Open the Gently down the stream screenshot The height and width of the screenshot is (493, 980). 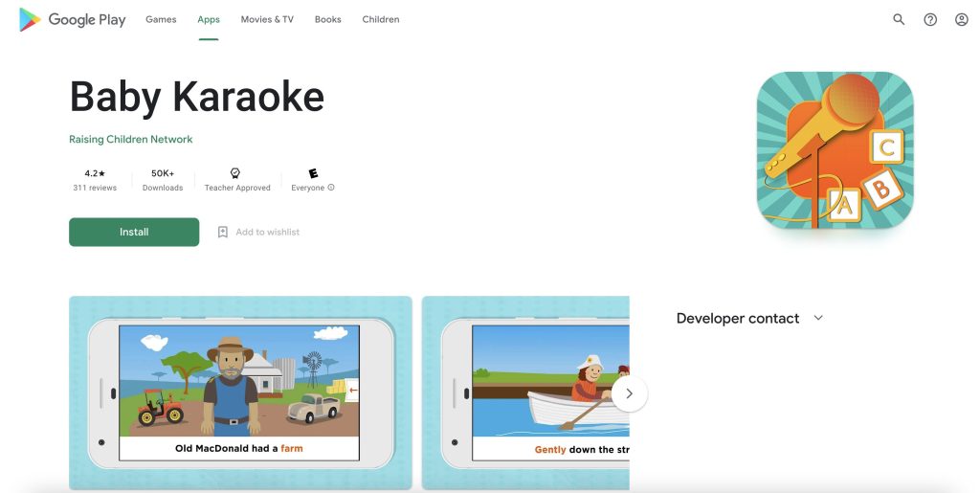525,393
